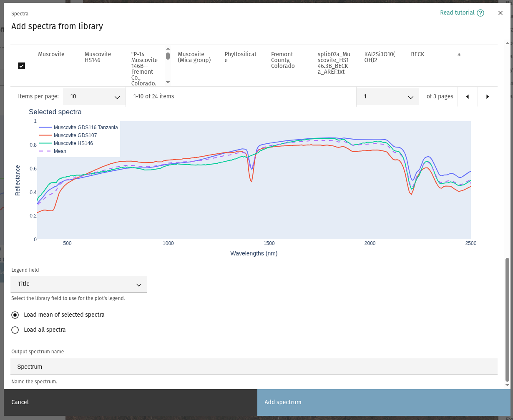Click the Add spectrum button

click(383, 402)
